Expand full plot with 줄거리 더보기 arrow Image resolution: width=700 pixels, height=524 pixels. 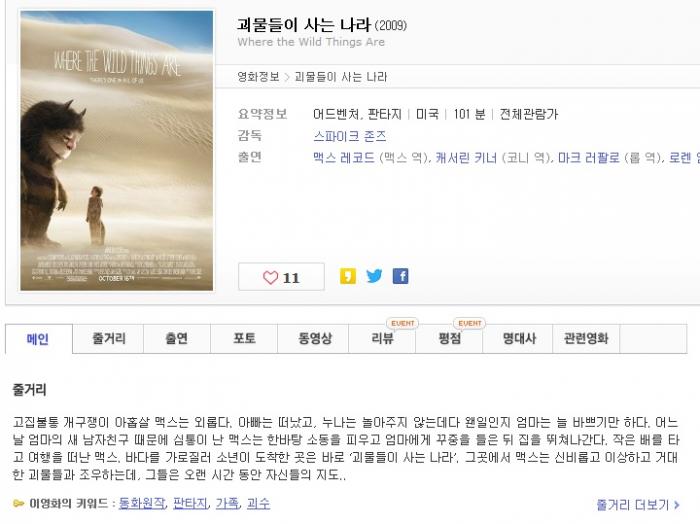click(x=638, y=505)
